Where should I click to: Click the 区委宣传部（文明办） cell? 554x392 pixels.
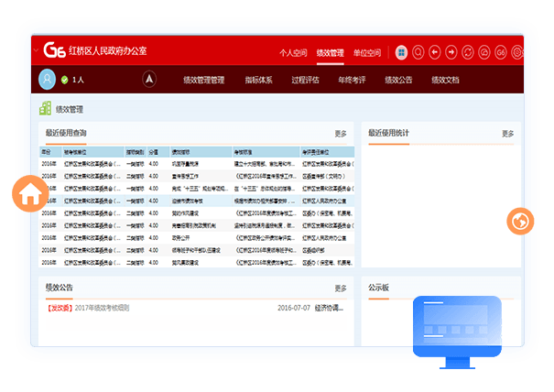(x=323, y=176)
